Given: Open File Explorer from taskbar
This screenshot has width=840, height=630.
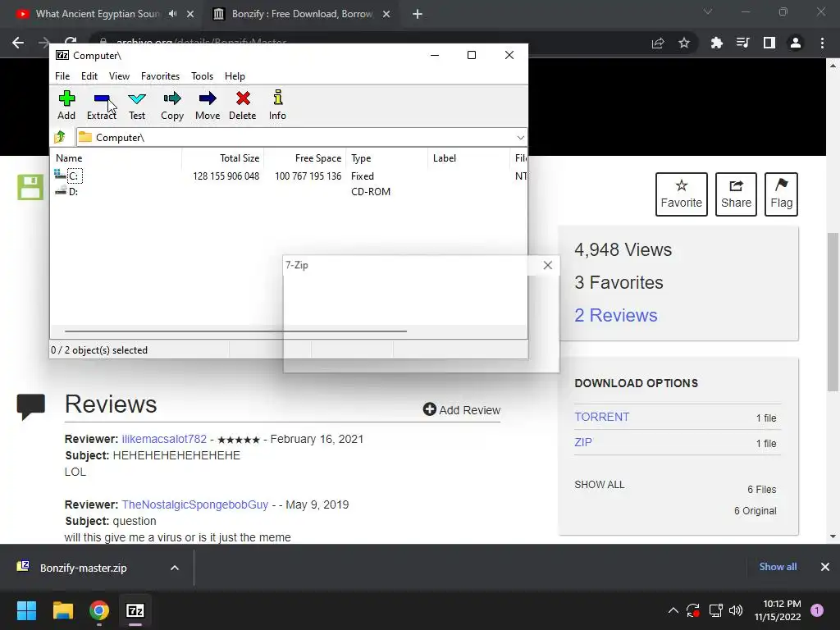Looking at the screenshot, I should pyautogui.click(x=62, y=610).
